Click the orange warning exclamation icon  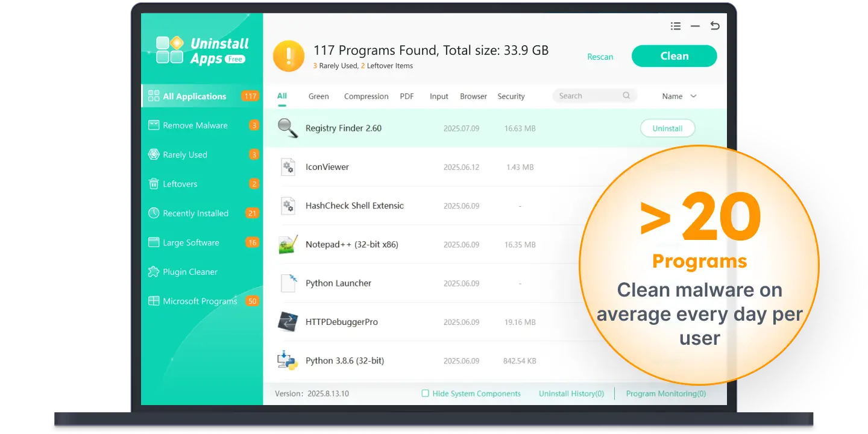coord(289,57)
